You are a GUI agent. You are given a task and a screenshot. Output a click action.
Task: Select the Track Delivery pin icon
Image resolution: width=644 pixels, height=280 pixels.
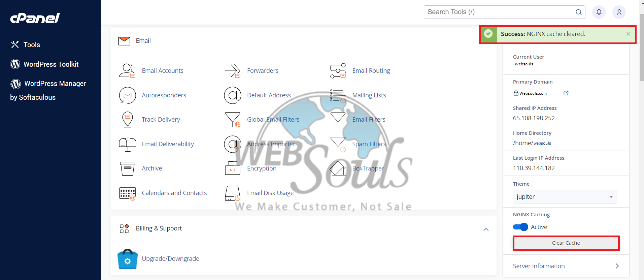127,120
